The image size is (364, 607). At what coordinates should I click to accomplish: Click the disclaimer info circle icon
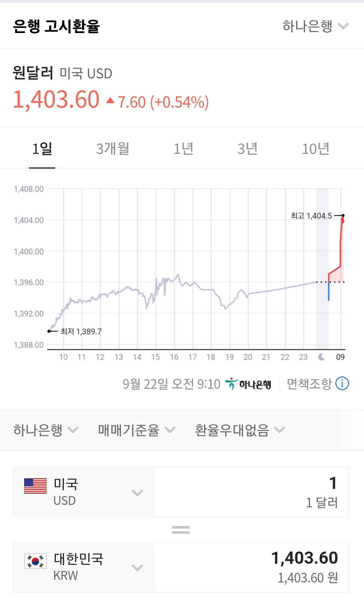(x=342, y=384)
